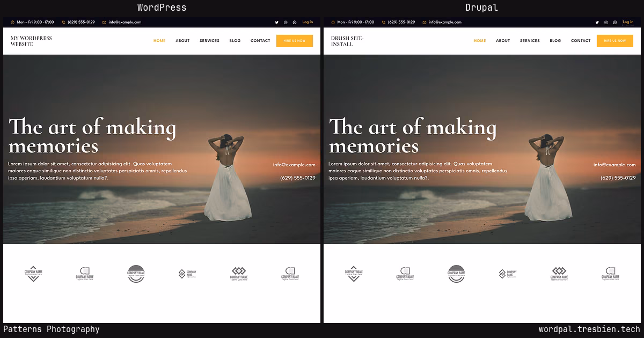Click fourth company logo in WordPress logo row
The width and height of the screenshot is (644, 338).
(187, 274)
